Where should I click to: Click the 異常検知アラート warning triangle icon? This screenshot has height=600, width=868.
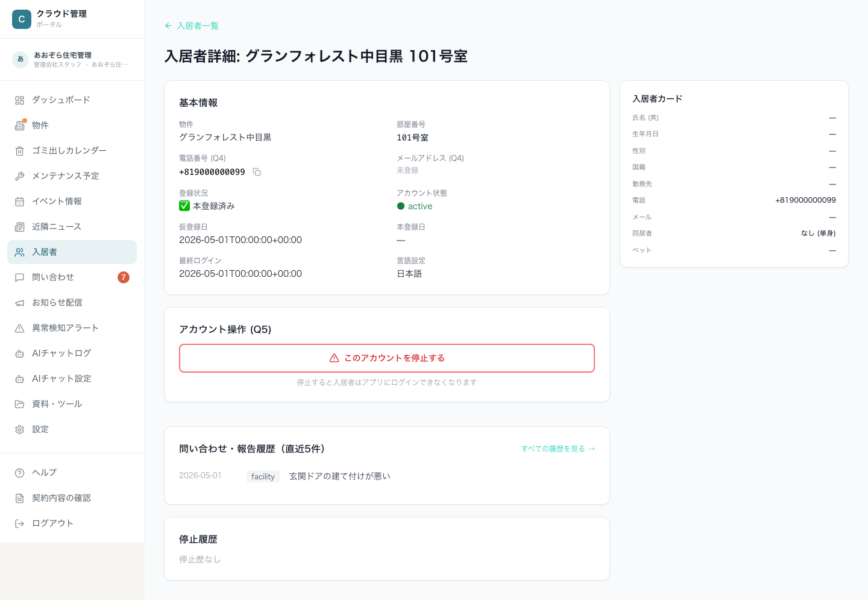coord(20,328)
